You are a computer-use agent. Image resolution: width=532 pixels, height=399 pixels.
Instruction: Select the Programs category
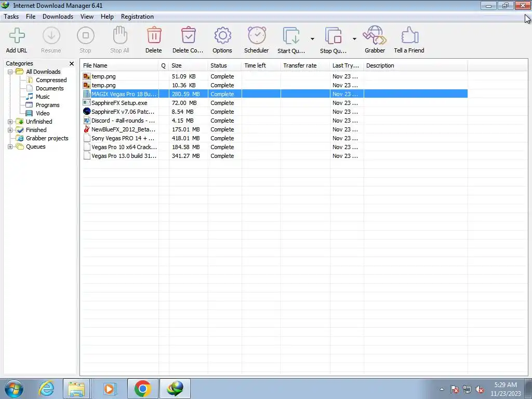(47, 105)
